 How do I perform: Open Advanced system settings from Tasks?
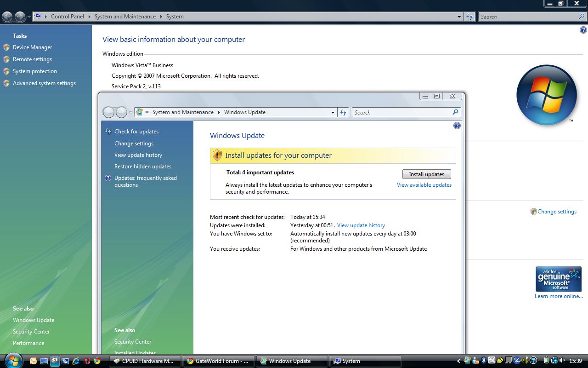(44, 83)
